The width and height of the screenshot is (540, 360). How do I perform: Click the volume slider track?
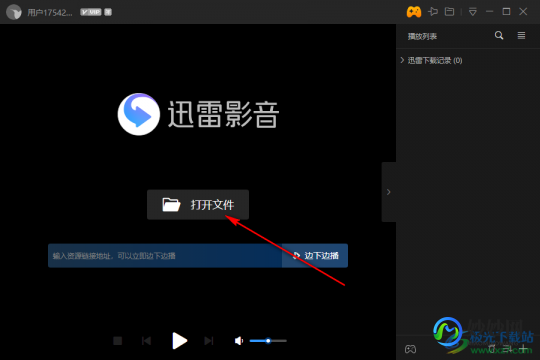tap(268, 341)
